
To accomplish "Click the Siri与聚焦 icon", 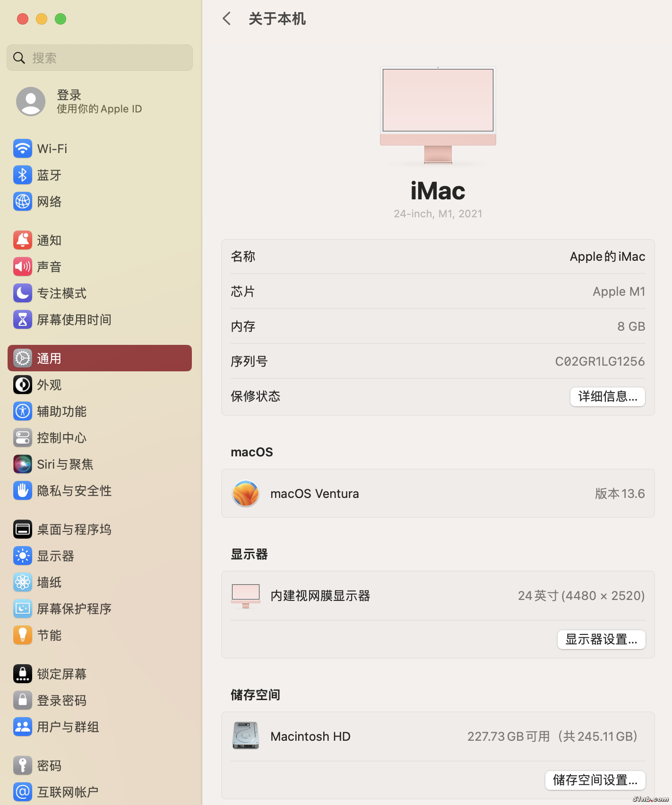I will pyautogui.click(x=23, y=464).
